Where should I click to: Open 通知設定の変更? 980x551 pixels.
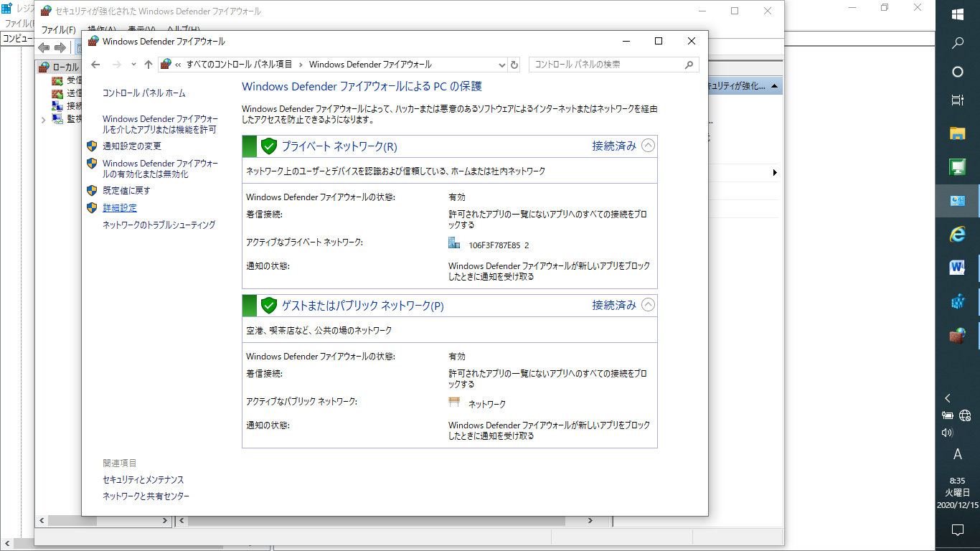click(x=132, y=146)
